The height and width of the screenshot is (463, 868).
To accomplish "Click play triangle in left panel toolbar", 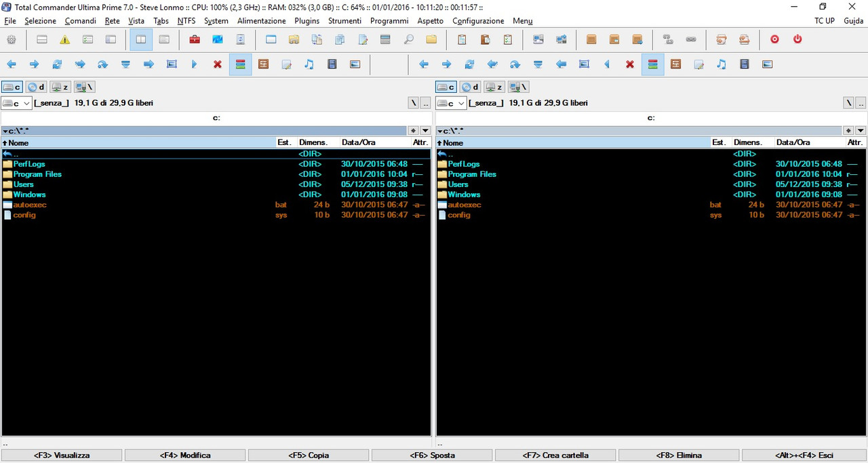I will click(x=195, y=64).
